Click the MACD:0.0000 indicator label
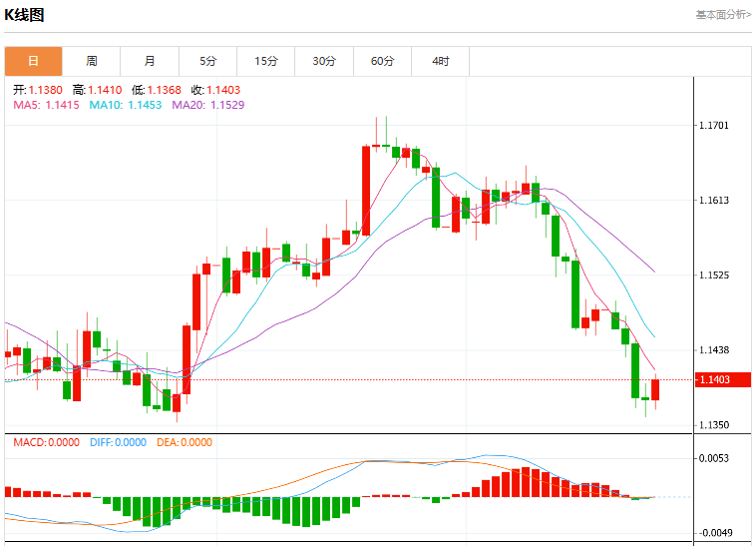This screenshot has height=546, width=756. point(46,442)
